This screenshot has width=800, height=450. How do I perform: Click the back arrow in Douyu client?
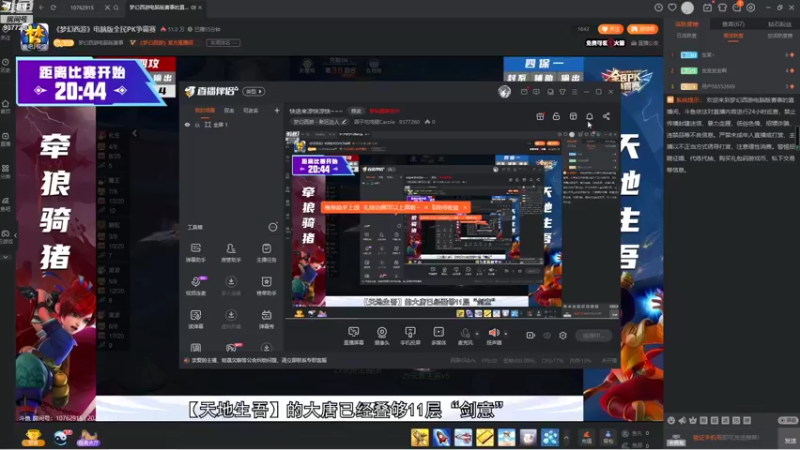tap(42, 8)
